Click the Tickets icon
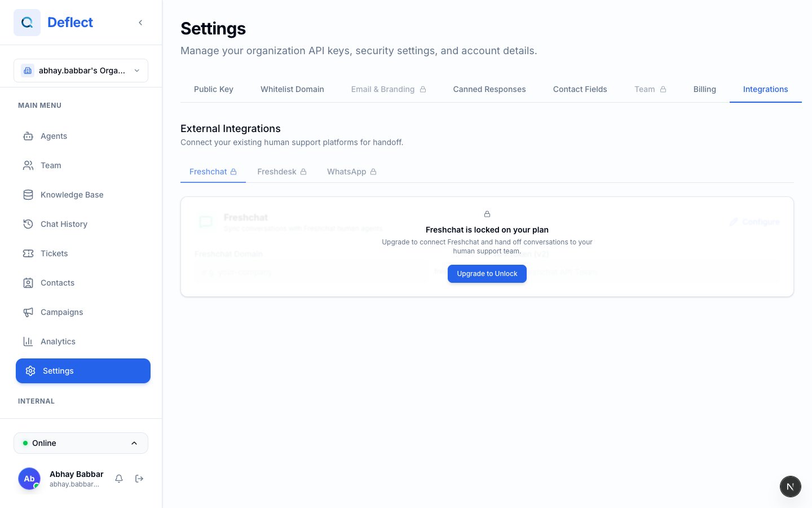This screenshot has width=812, height=508. coord(28,253)
